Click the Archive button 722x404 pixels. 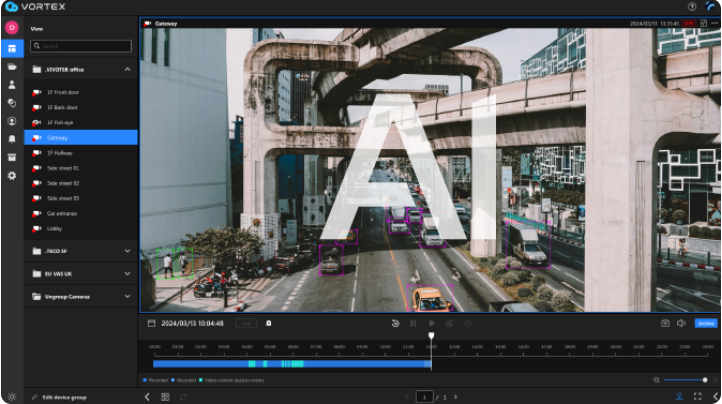pyautogui.click(x=706, y=323)
